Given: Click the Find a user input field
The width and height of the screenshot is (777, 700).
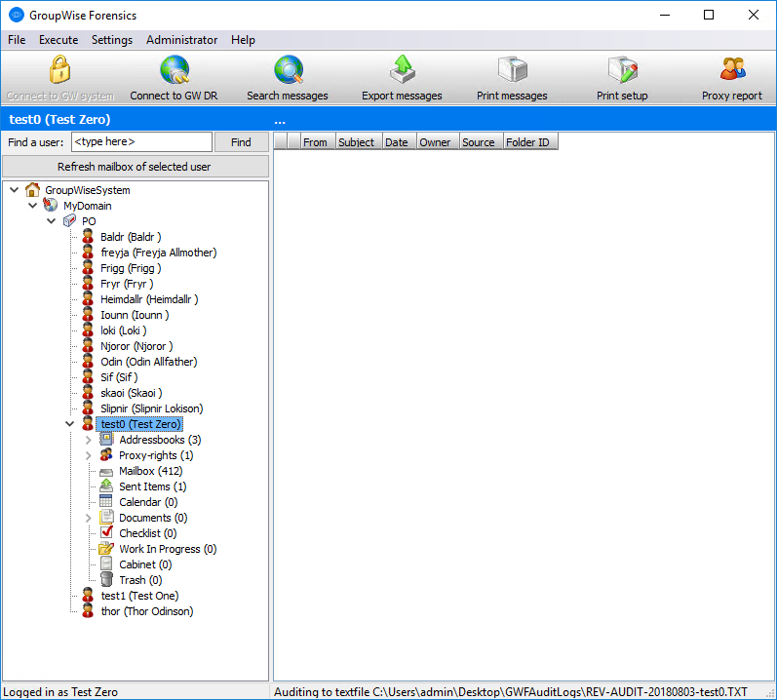Looking at the screenshot, I should coord(141,142).
